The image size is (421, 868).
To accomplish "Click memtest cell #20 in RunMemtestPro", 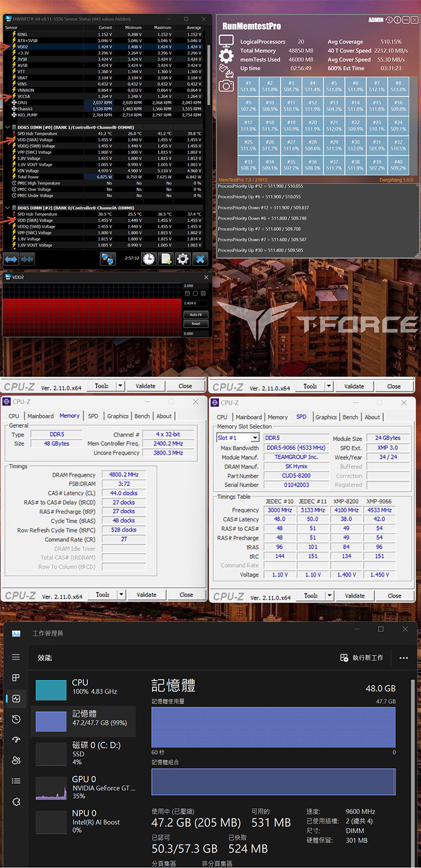I will (312, 126).
